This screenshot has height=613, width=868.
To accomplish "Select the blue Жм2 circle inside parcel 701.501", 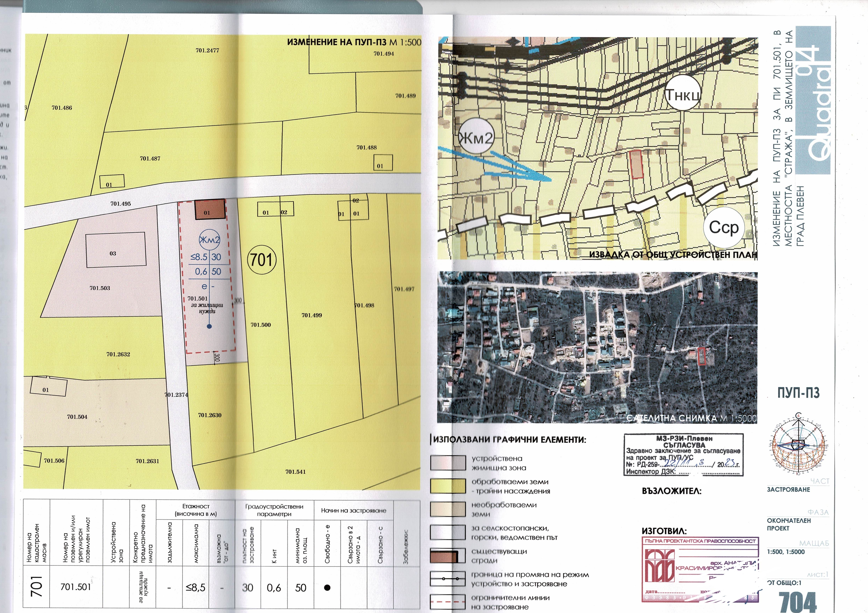I will [209, 240].
